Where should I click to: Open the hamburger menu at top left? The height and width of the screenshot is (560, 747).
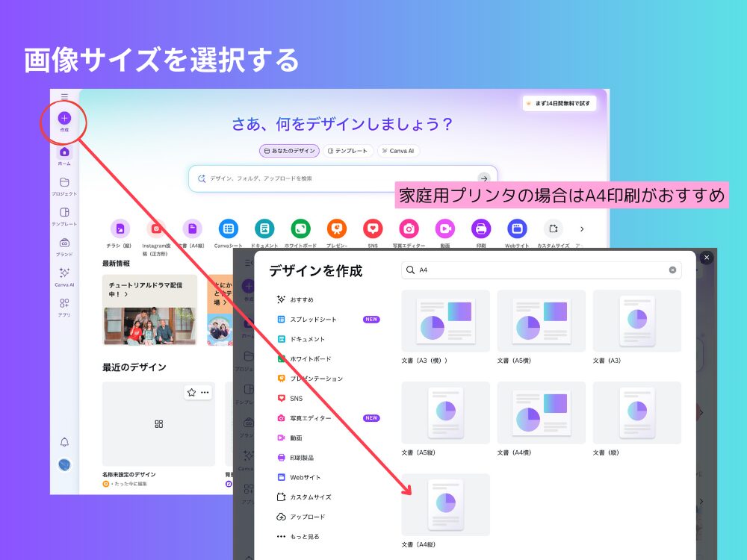(x=65, y=96)
